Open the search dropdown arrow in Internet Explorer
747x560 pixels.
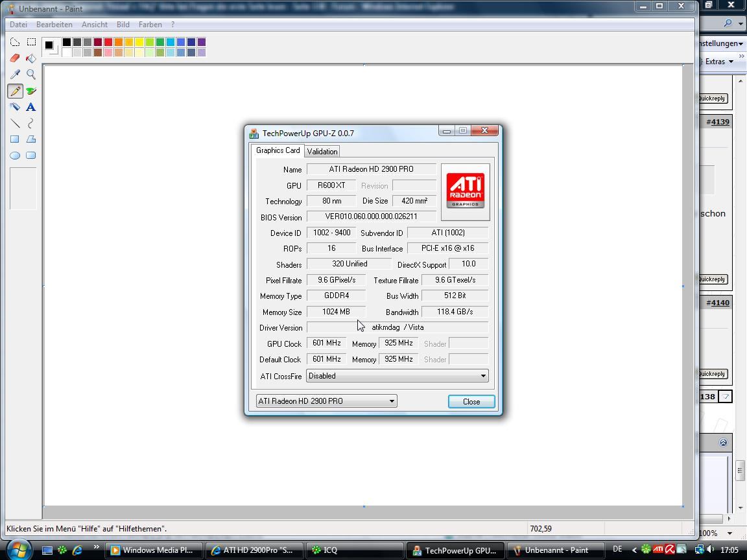[x=741, y=23]
